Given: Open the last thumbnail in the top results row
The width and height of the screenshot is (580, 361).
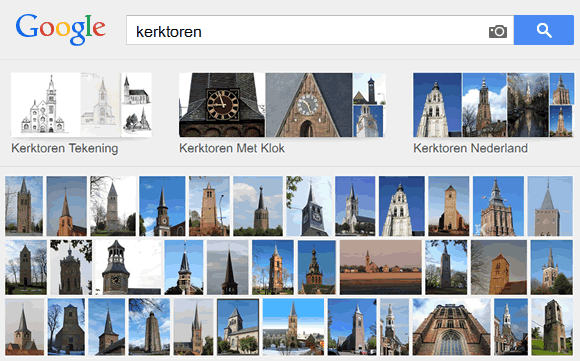Looking at the screenshot, I should pyautogui.click(x=550, y=206).
